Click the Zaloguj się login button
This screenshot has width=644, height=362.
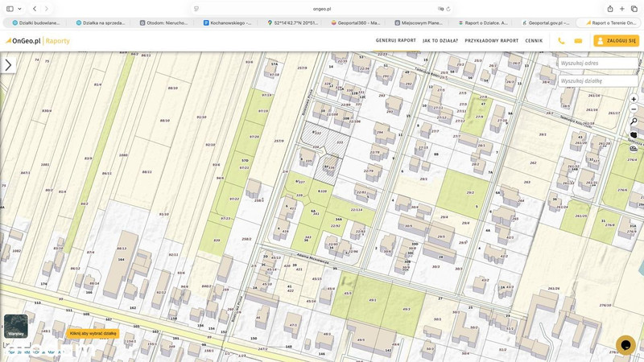point(616,40)
